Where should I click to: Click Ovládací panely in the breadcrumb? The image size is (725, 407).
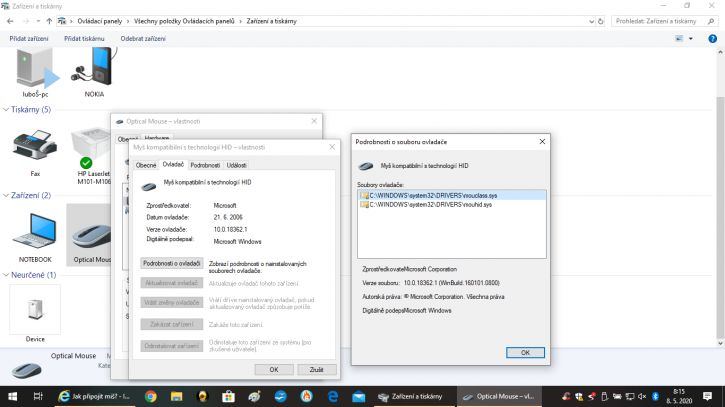pyautogui.click(x=99, y=21)
